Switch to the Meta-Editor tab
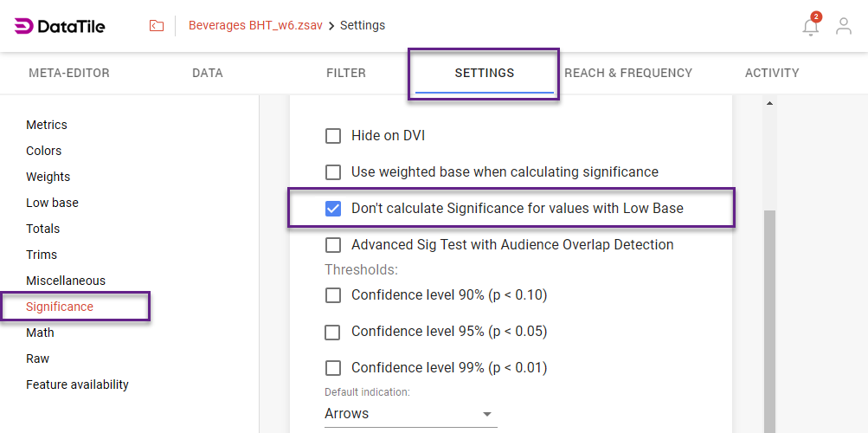The height and width of the screenshot is (433, 868). 69,74
